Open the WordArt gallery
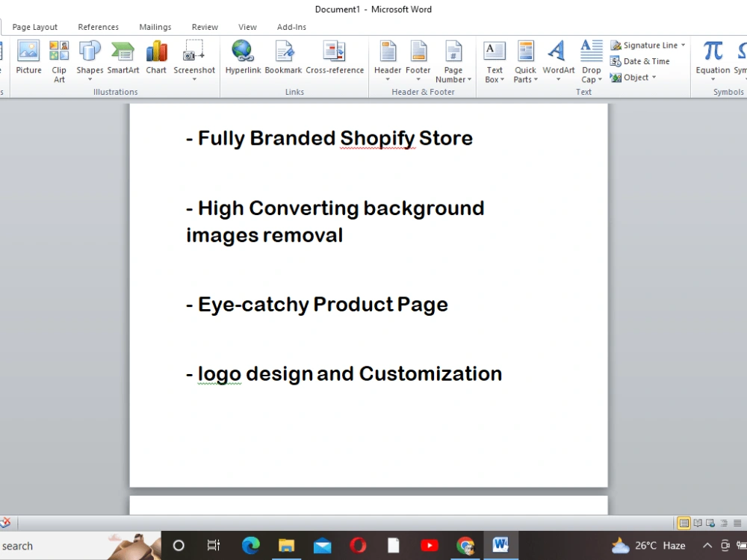The width and height of the screenshot is (747, 560). (x=558, y=61)
